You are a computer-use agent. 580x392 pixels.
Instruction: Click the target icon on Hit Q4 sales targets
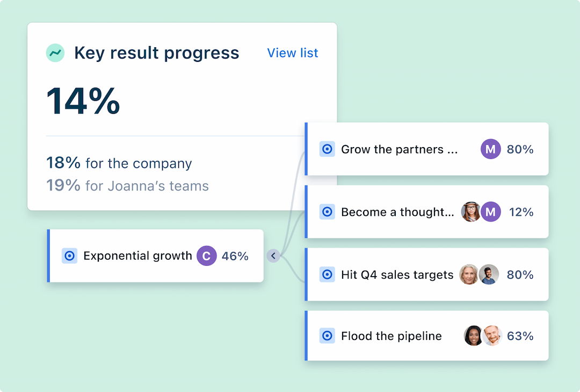point(327,274)
